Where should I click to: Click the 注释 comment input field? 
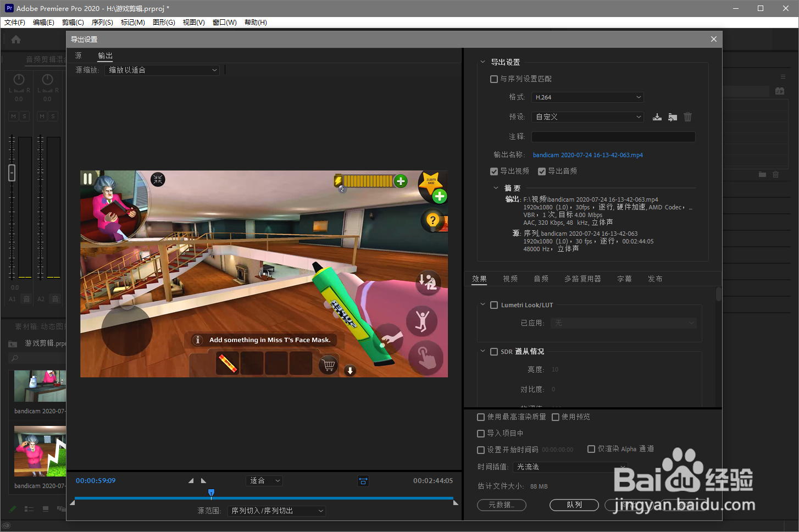pos(613,137)
